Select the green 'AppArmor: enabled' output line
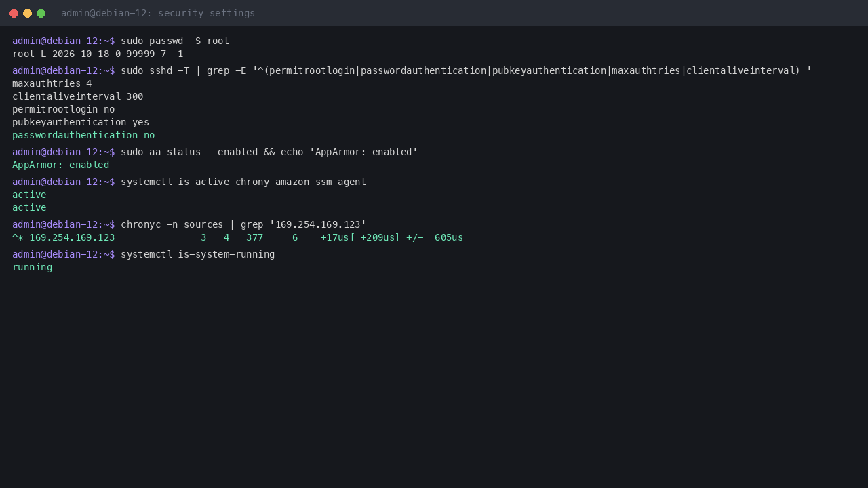Viewport: 868px width, 488px height. click(x=61, y=165)
